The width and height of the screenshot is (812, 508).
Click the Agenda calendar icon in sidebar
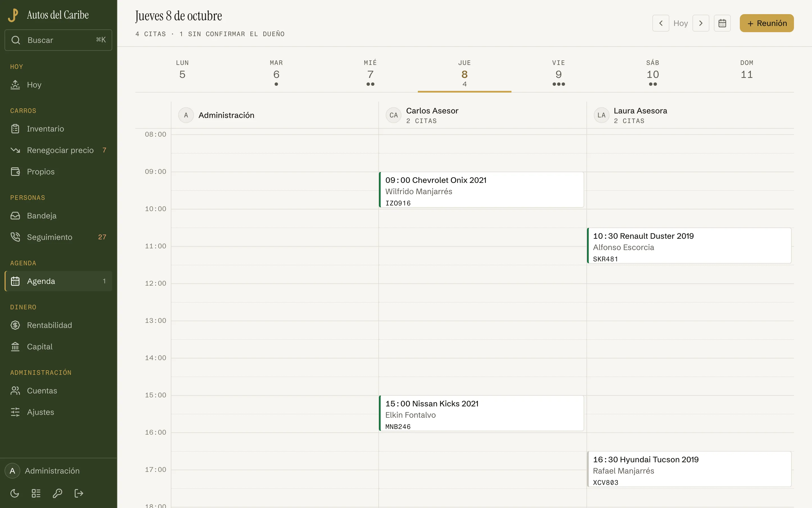[x=15, y=281]
